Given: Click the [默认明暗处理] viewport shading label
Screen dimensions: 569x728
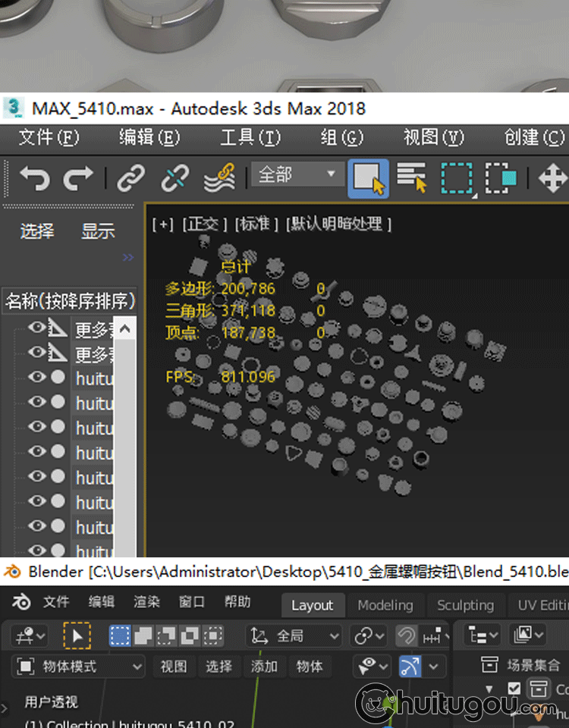Looking at the screenshot, I should click(338, 224).
